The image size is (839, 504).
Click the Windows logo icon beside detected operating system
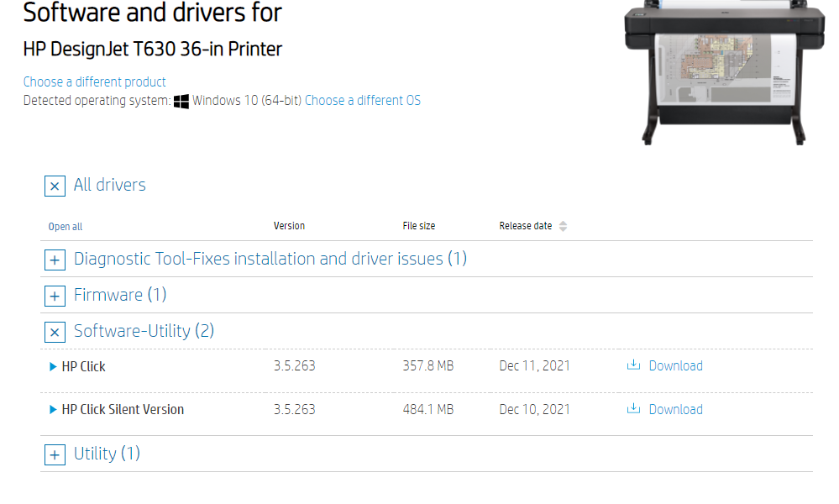[x=180, y=100]
